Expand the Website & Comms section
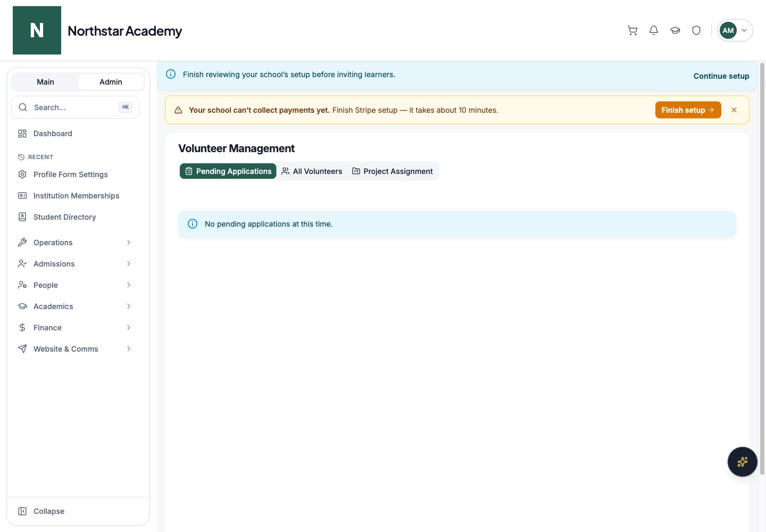Viewport: 766px width, 532px height. pyautogui.click(x=75, y=349)
